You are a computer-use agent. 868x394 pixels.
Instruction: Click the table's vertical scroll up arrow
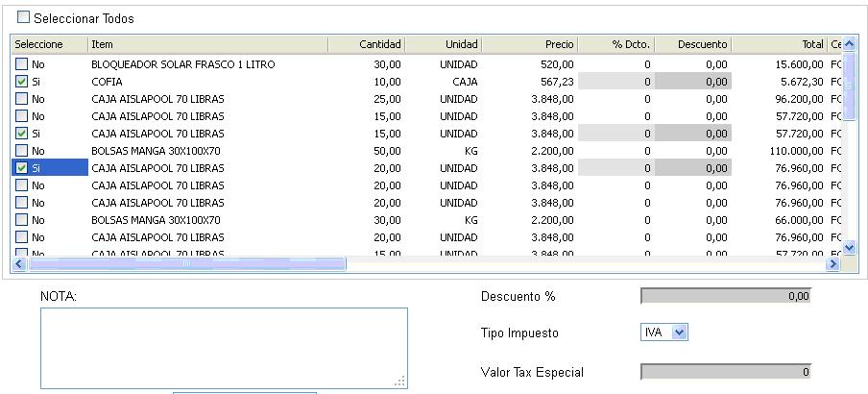coord(849,44)
